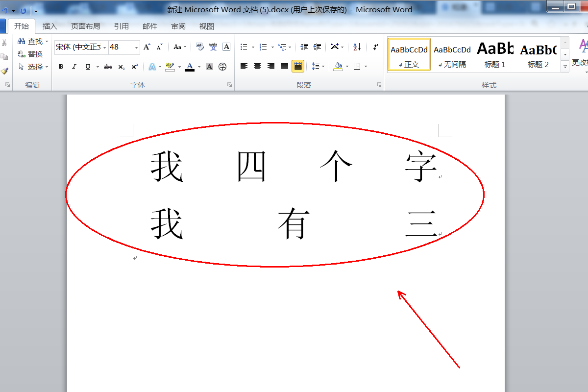Switch to the 审阅 tab
Screen dimensions: 588x392
coord(178,26)
